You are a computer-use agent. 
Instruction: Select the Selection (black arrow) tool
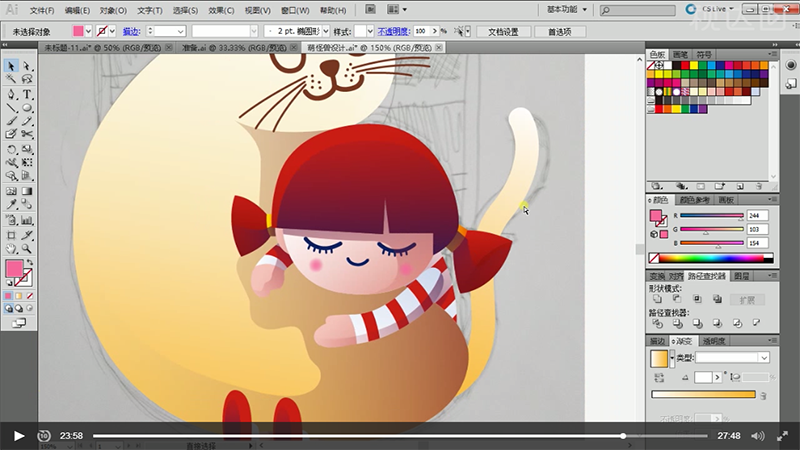11,66
